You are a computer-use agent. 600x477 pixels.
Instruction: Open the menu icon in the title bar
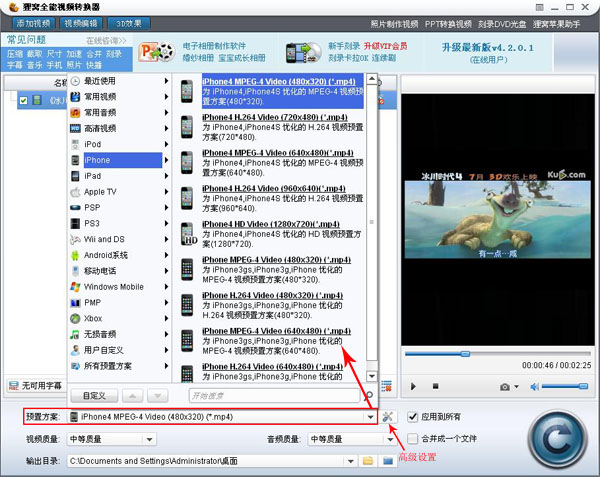(x=540, y=7)
